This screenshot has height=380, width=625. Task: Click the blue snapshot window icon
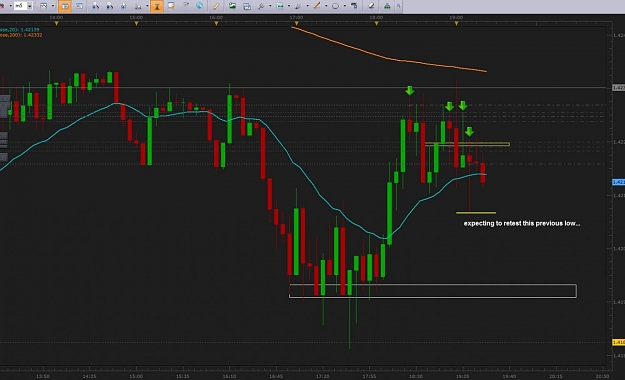[247, 6]
